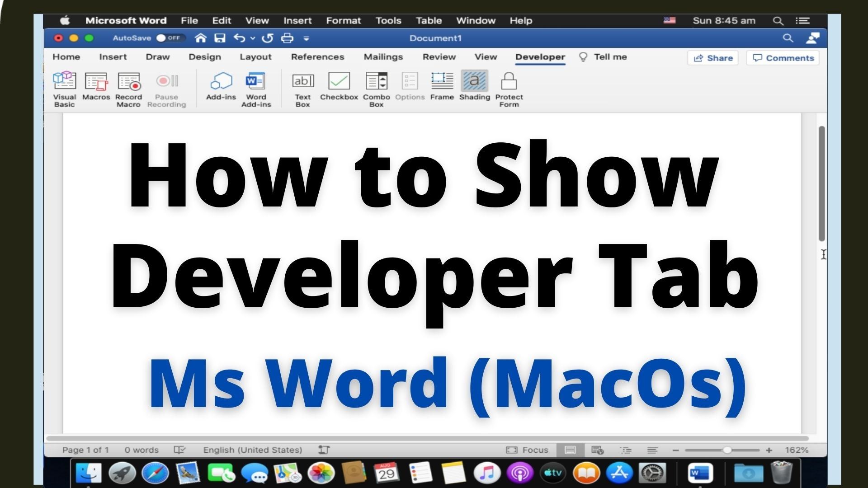Expand the undo history dropdown arrow
Viewport: 868px width, 488px height.
(251, 38)
